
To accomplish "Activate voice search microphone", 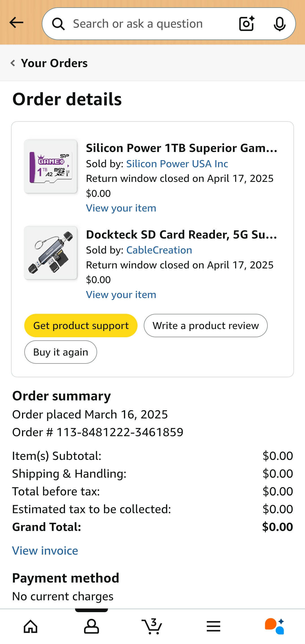I will [280, 24].
